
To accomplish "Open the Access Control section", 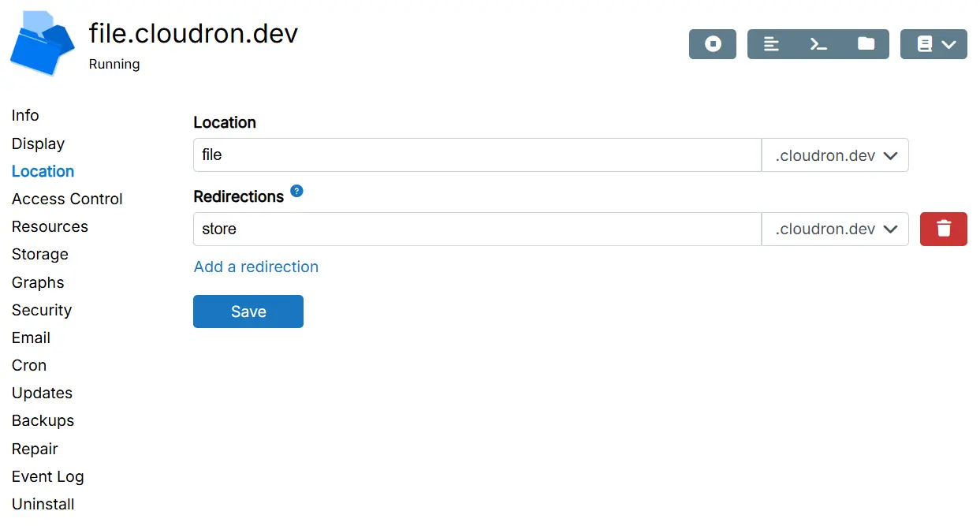I will [67, 199].
